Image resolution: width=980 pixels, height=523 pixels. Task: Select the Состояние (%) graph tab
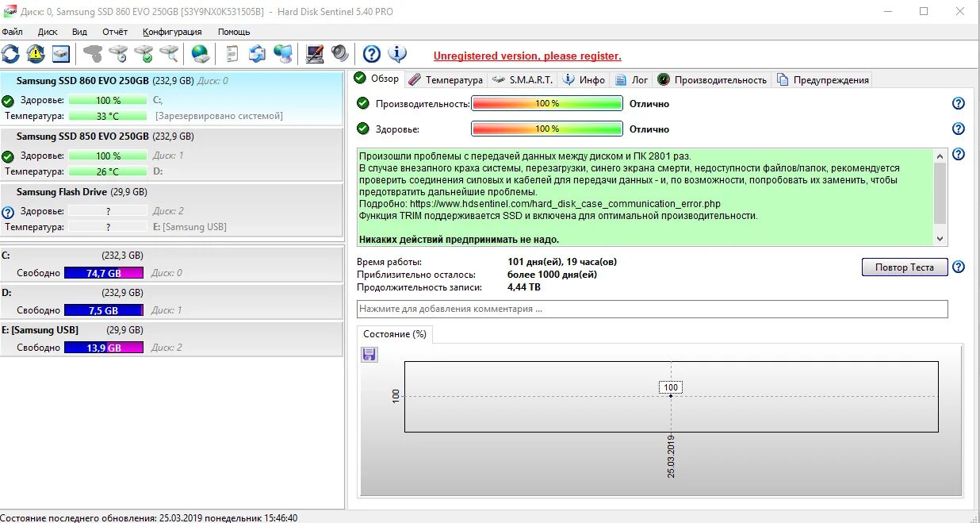click(395, 334)
